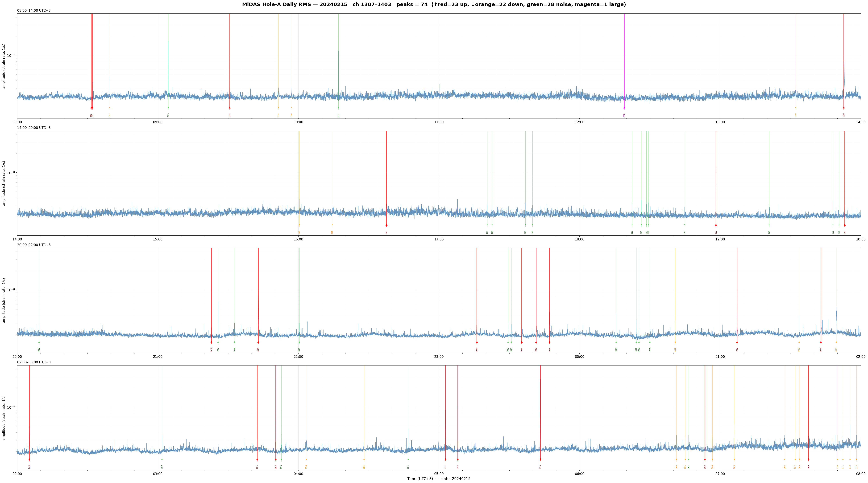Select the green triangle marker of peak 050
This screenshot has height=483, width=868.
162,459
